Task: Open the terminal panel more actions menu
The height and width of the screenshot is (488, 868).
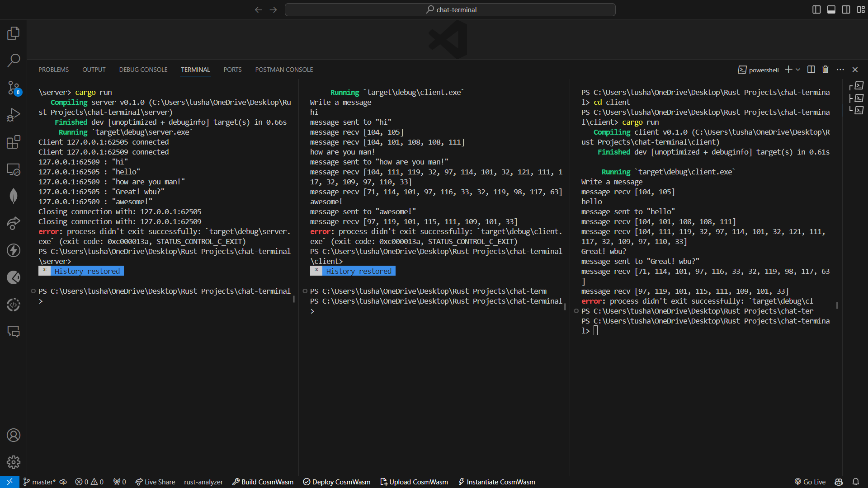Action: point(840,70)
